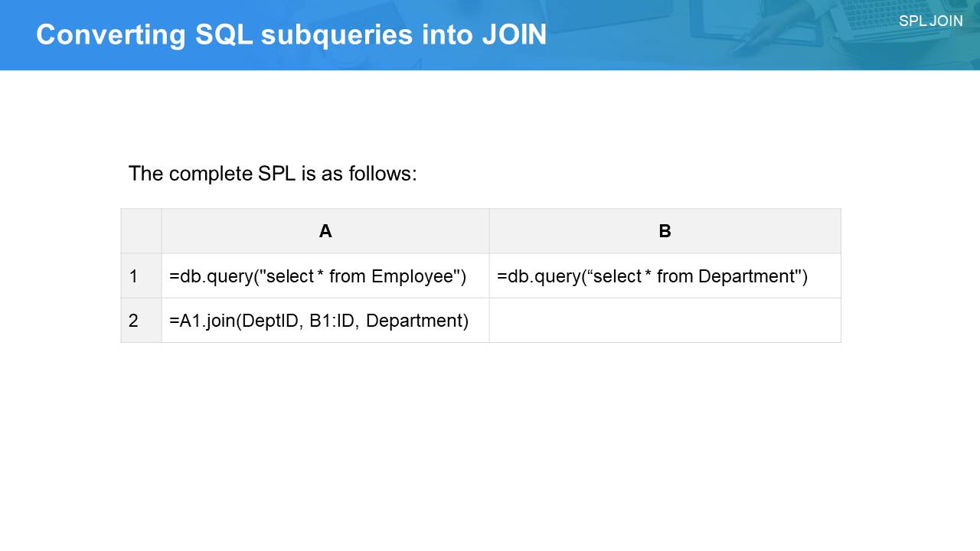The width and height of the screenshot is (980, 551).
Task: Select the column B header cell
Action: 665,231
